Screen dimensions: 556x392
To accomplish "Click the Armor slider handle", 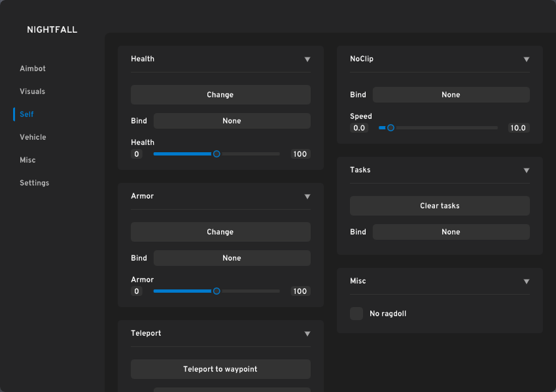I will click(x=217, y=291).
